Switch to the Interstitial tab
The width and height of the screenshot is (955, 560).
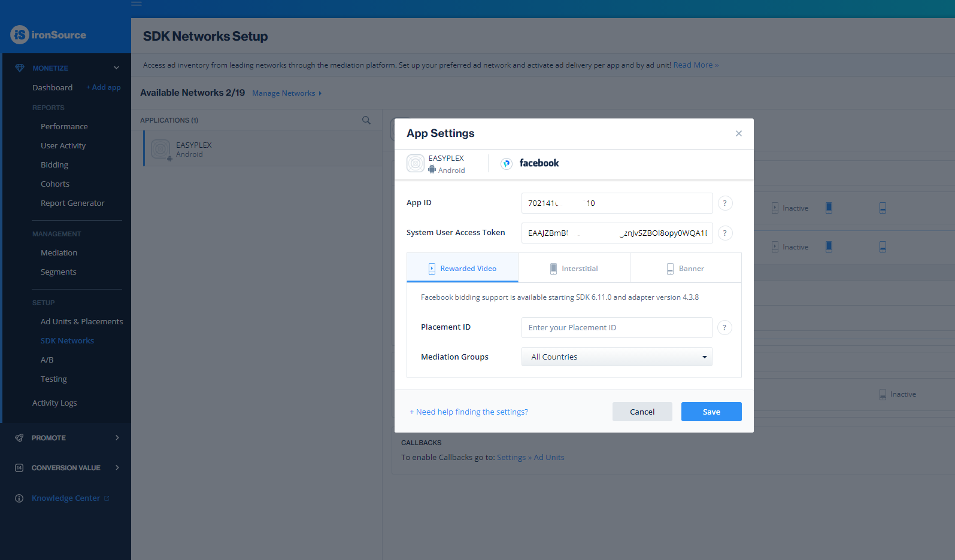(574, 268)
